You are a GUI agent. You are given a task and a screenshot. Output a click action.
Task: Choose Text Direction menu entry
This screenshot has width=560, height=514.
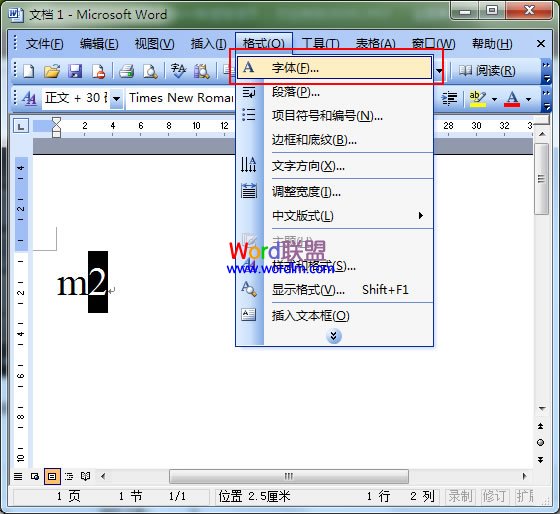pos(334,166)
